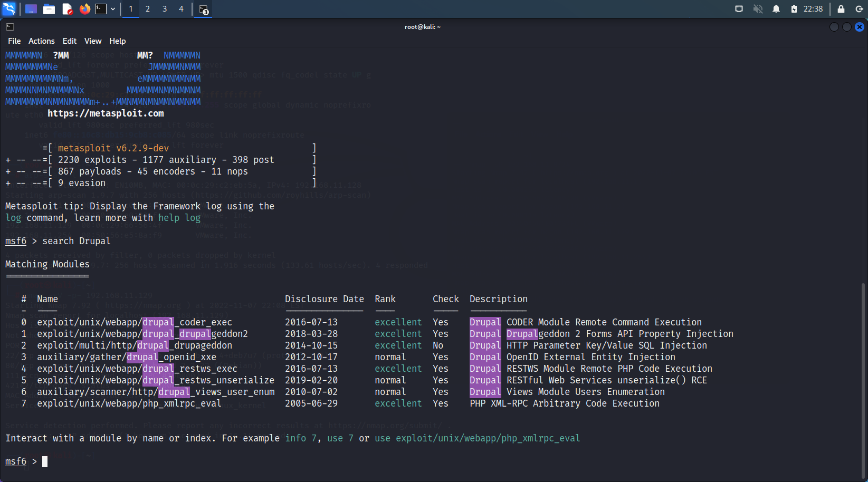Open the terminal emulator launcher icon
Screen dimensions: 868x482
[x=101, y=9]
